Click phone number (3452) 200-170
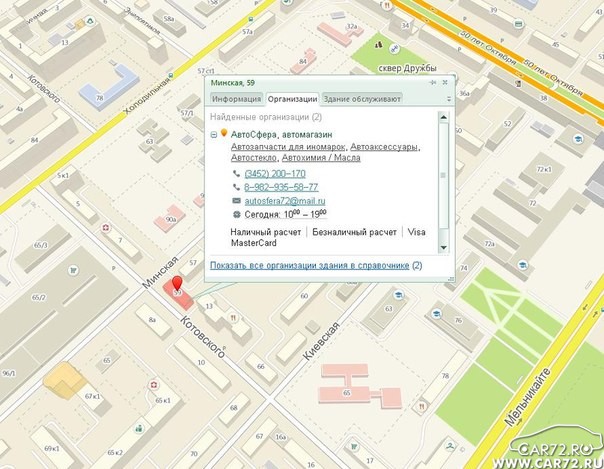604x469 pixels. point(275,174)
